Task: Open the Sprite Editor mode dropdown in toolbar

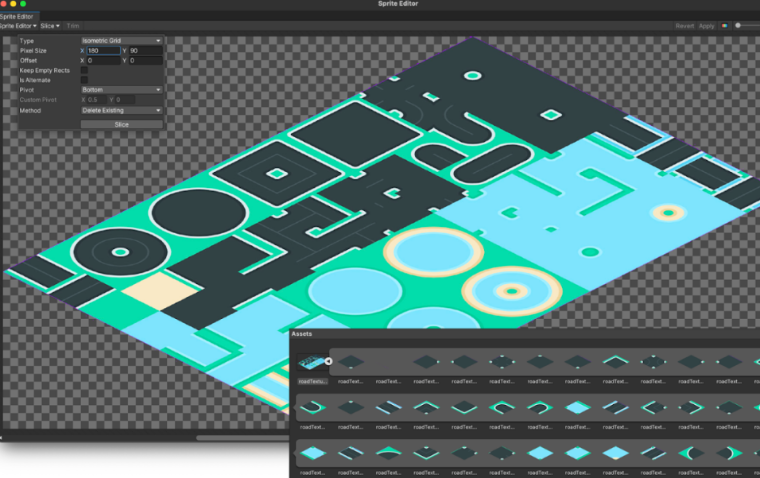Action: pyautogui.click(x=18, y=26)
